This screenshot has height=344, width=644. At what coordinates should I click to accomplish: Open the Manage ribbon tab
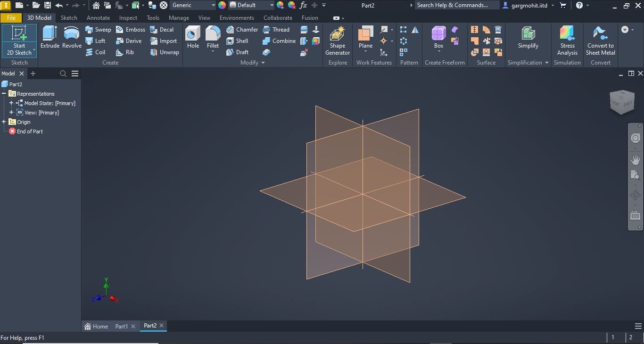(179, 18)
